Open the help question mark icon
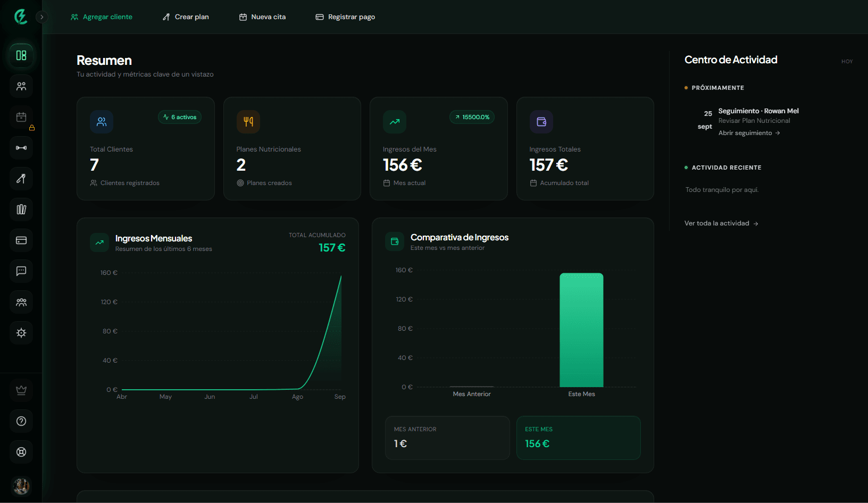The width and height of the screenshot is (868, 503). tap(21, 421)
